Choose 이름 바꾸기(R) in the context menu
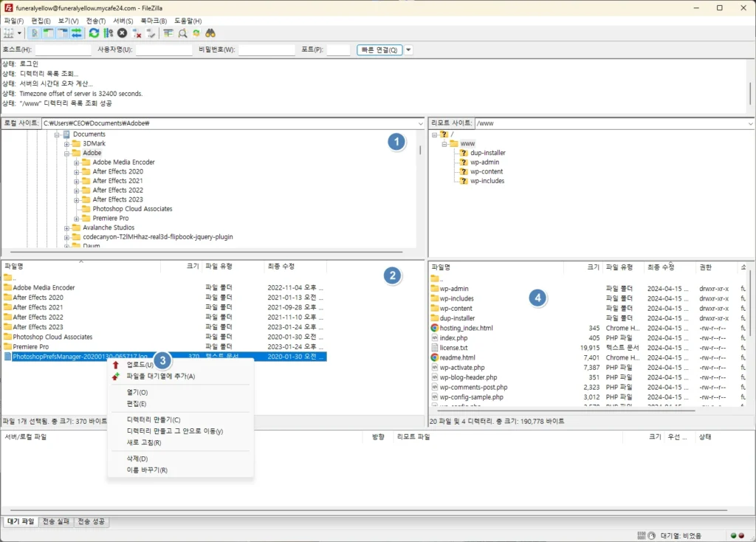 coord(180,470)
